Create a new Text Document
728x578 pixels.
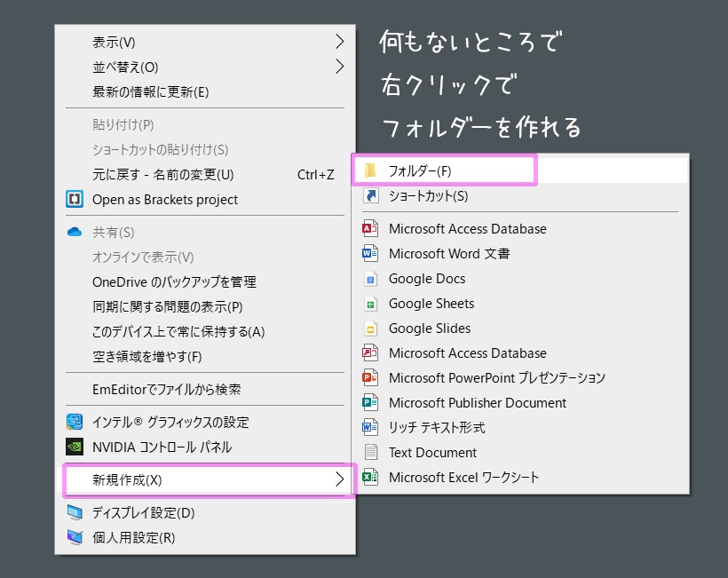[x=521, y=453]
